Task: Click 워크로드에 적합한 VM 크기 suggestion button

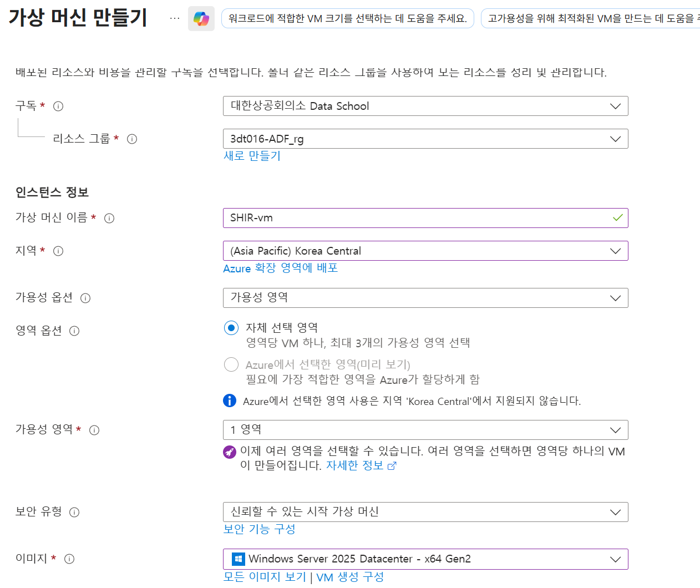Action: click(x=347, y=18)
